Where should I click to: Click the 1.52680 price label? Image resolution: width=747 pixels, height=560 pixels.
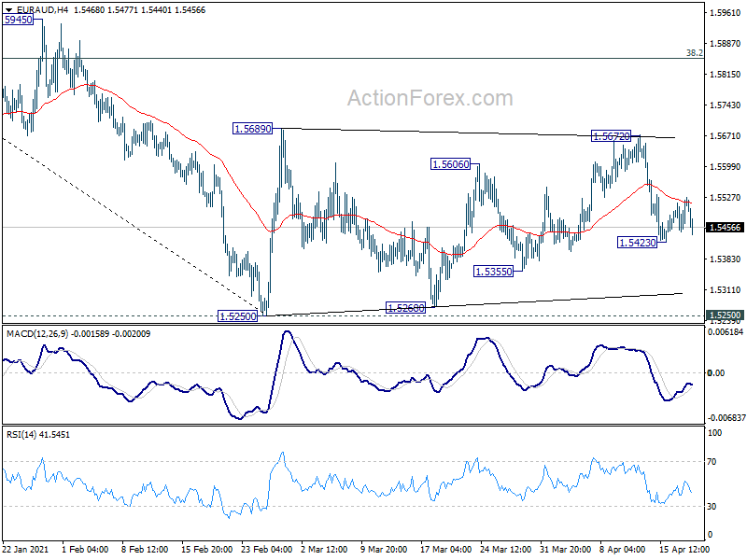click(405, 308)
